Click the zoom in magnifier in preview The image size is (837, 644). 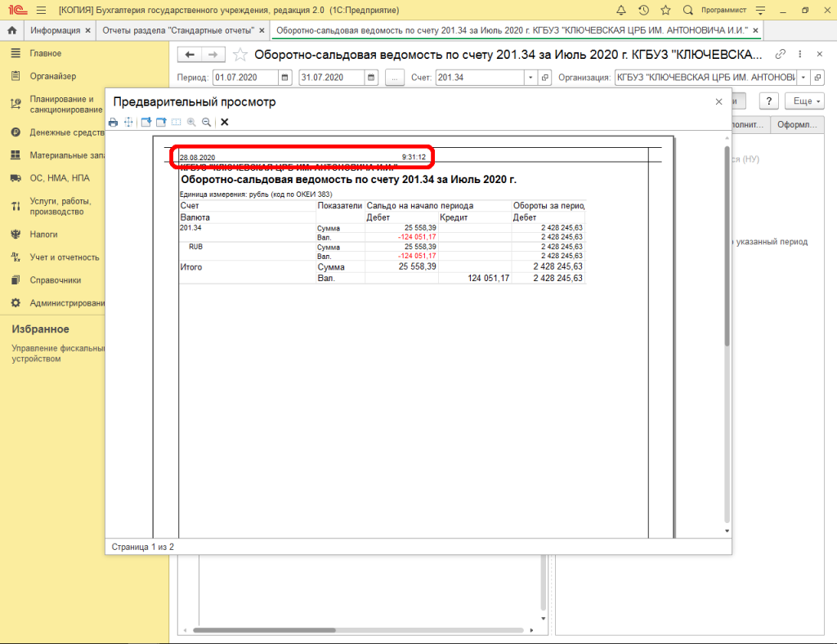pos(191,122)
